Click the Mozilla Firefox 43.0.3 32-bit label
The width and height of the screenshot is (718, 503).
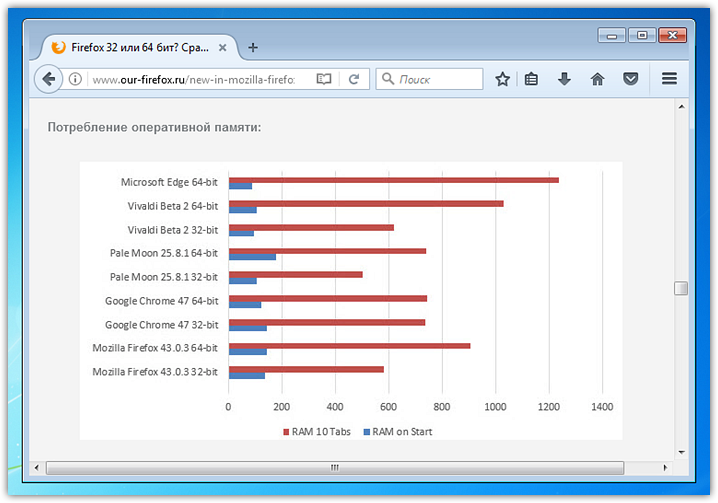[x=155, y=372]
